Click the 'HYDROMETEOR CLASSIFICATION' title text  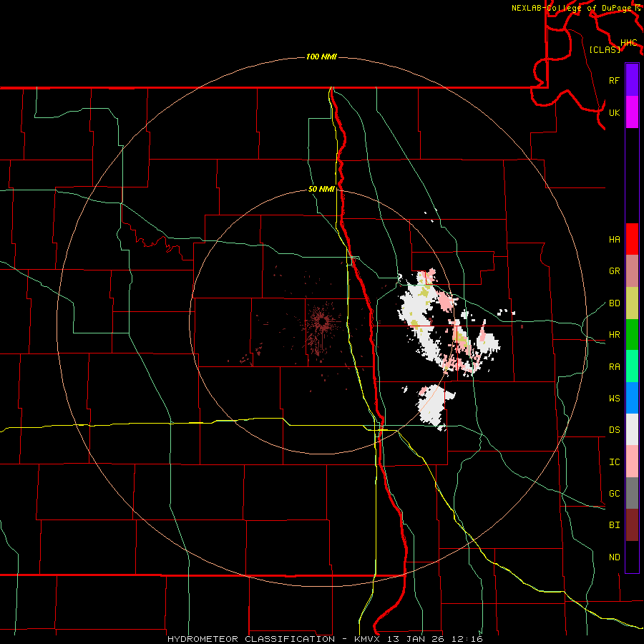[x=251, y=639]
